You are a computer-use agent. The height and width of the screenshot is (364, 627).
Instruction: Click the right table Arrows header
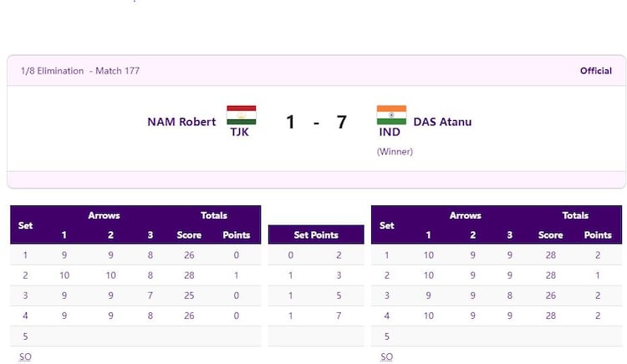pos(466,215)
